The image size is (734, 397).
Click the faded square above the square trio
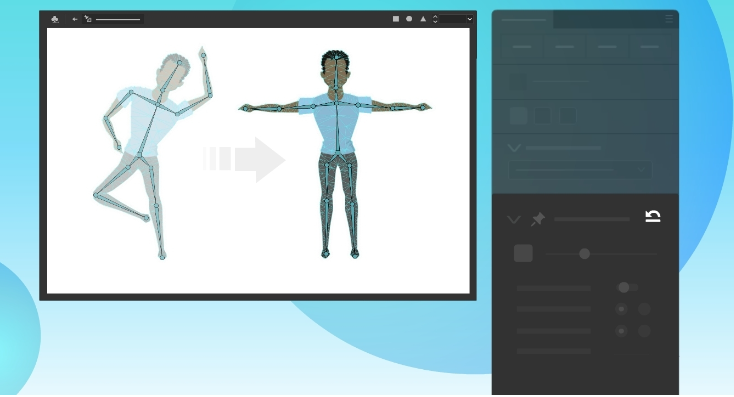click(518, 81)
